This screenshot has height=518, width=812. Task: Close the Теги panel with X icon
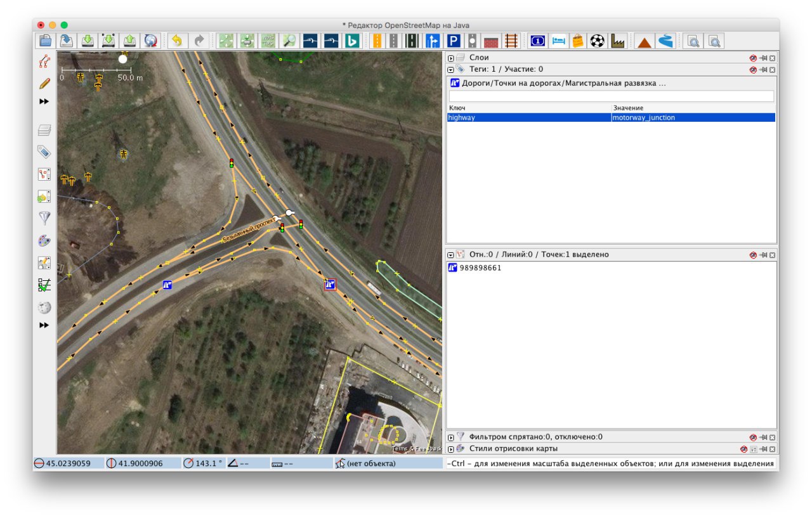(x=772, y=69)
